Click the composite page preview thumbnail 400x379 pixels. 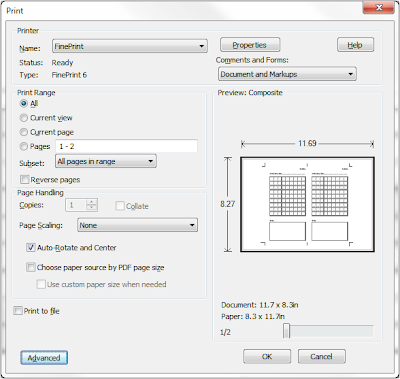[x=307, y=204]
